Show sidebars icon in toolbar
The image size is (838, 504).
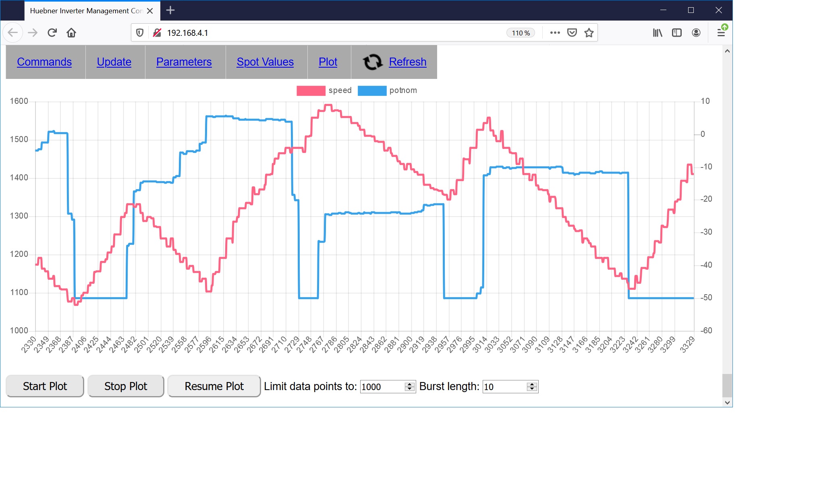click(677, 33)
